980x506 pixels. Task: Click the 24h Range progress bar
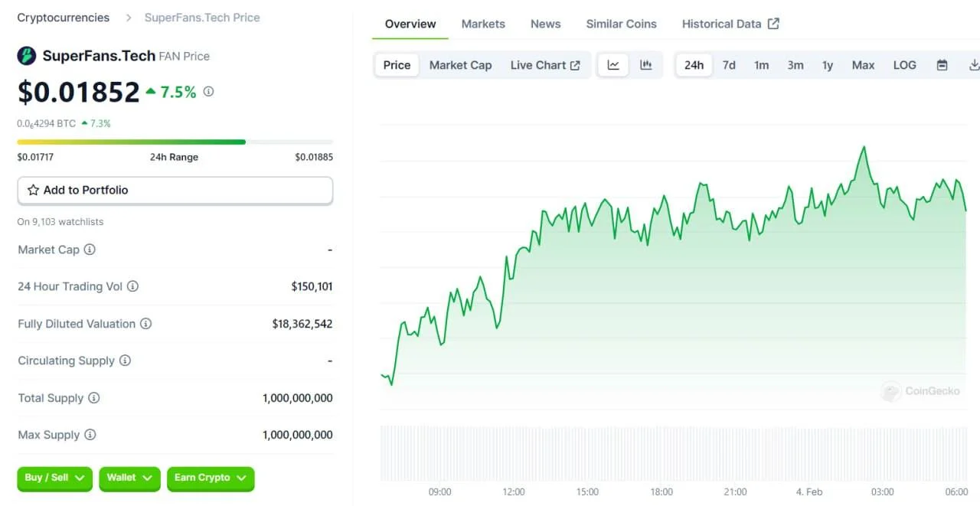point(175,142)
